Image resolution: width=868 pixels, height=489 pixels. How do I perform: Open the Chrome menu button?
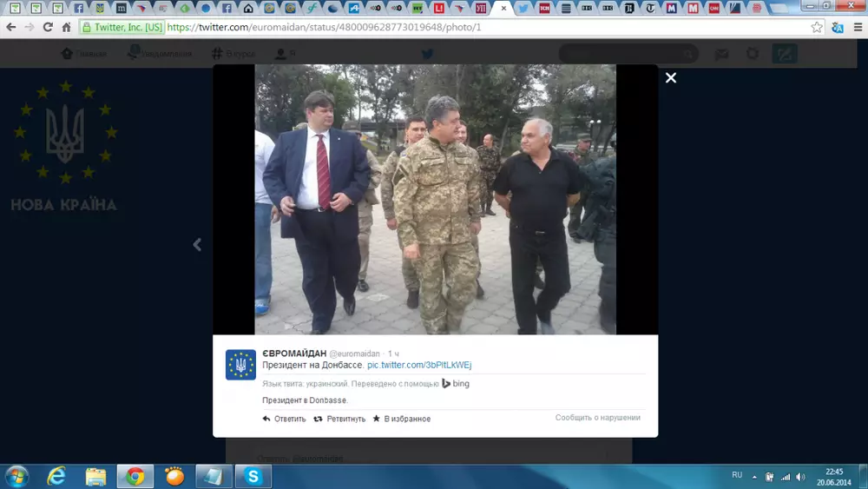pos(857,27)
